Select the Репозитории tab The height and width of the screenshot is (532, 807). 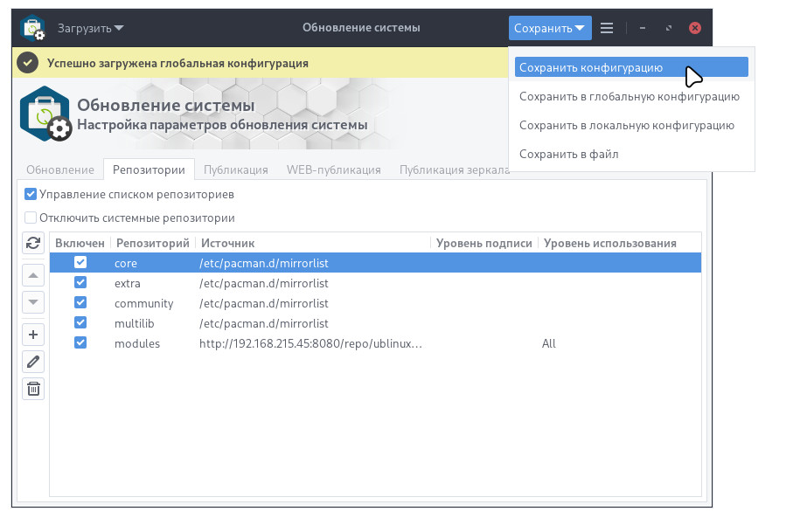click(x=149, y=169)
